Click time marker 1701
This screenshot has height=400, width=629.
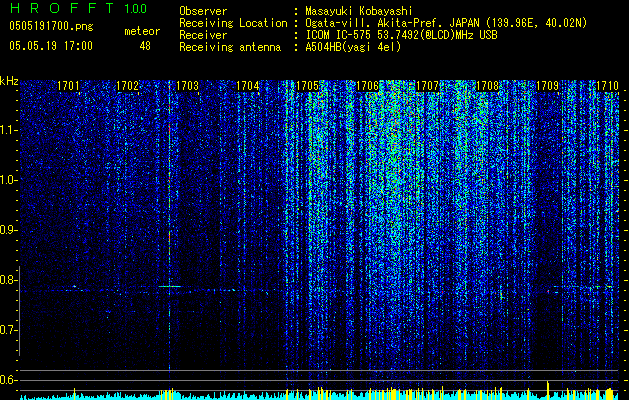pyautogui.click(x=68, y=86)
